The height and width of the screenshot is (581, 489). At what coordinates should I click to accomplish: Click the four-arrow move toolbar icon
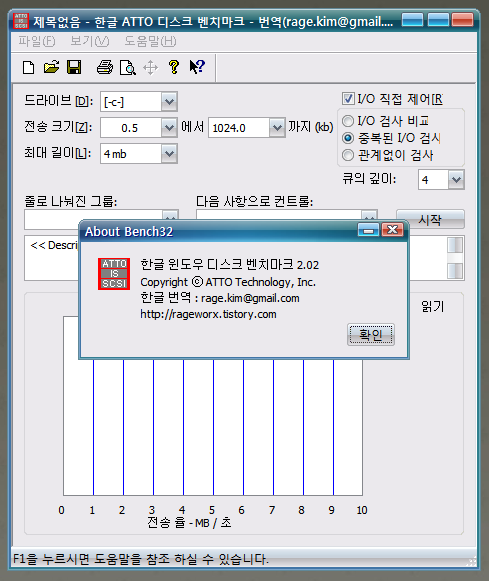(x=150, y=68)
